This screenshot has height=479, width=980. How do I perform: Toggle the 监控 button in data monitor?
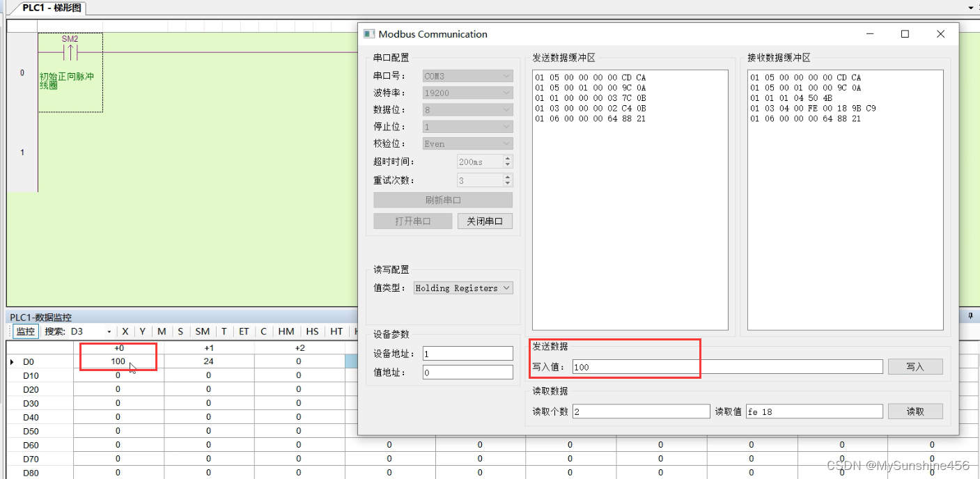[x=26, y=331]
